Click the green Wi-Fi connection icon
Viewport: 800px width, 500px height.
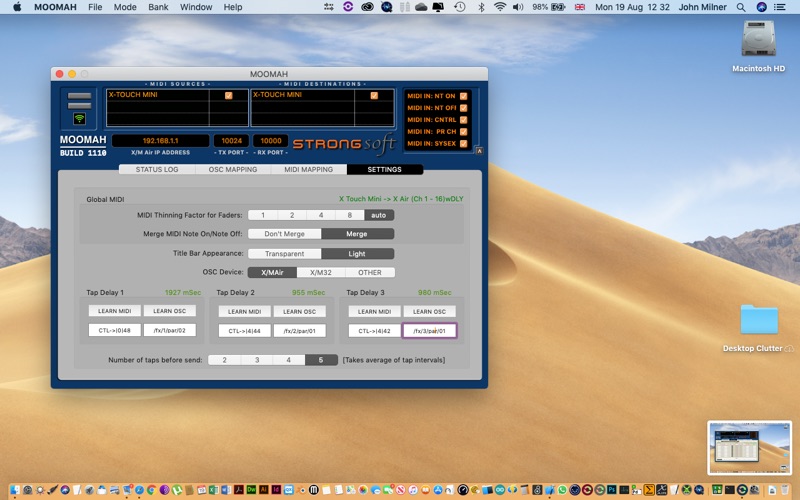pyautogui.click(x=80, y=118)
